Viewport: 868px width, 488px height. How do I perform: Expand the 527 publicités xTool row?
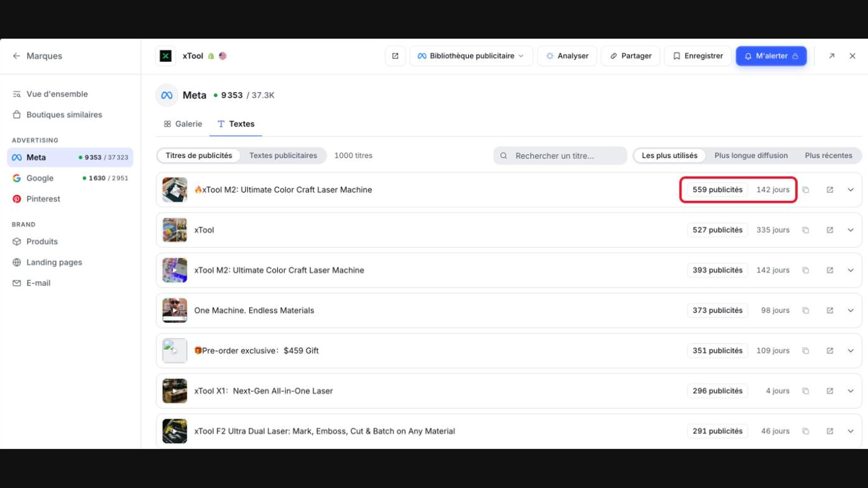click(x=851, y=230)
